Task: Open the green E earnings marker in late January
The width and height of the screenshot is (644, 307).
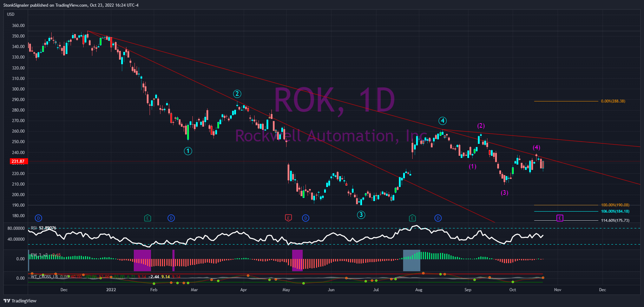Action: coord(147,218)
